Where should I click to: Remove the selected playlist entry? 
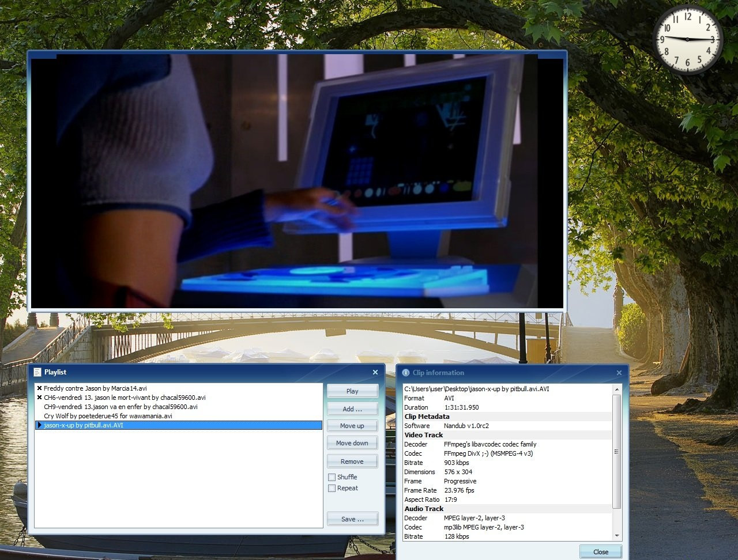352,461
